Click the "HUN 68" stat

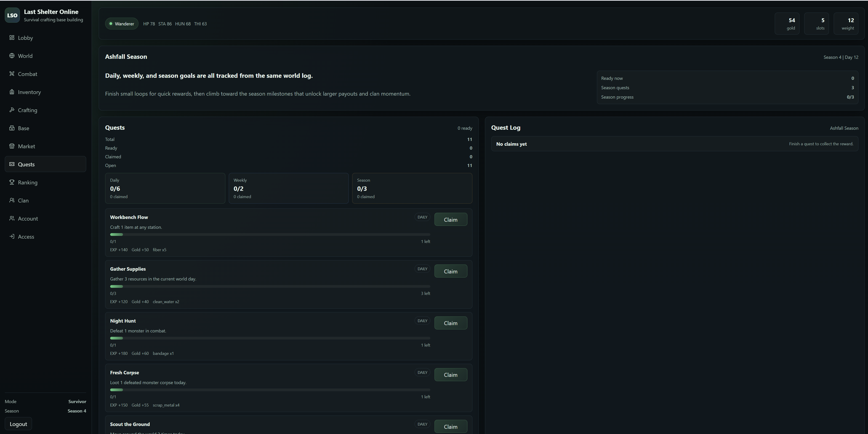pos(183,24)
